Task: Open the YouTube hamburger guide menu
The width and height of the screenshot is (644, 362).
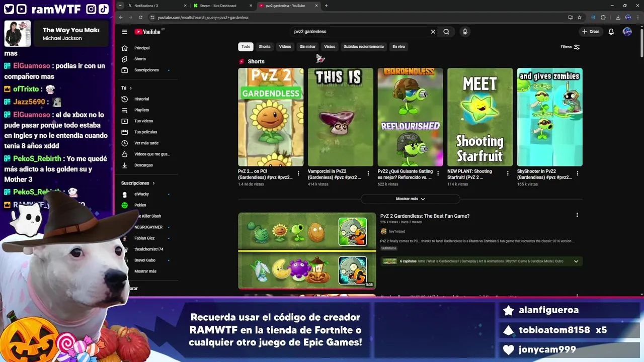Action: pyautogui.click(x=124, y=32)
